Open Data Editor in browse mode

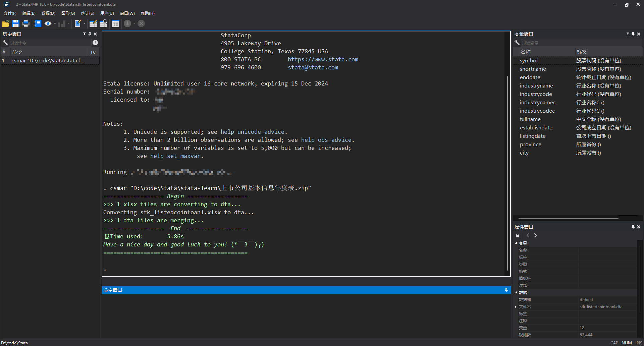point(104,23)
